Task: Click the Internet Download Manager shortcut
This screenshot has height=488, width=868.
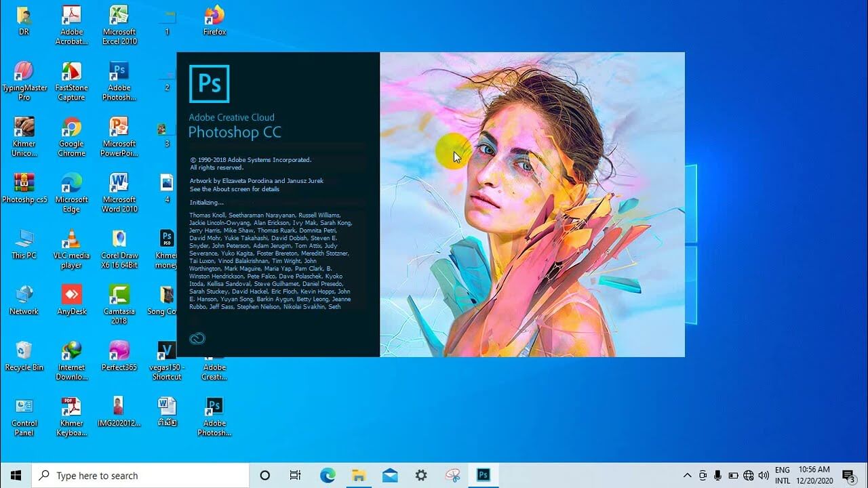Action: tap(71, 361)
